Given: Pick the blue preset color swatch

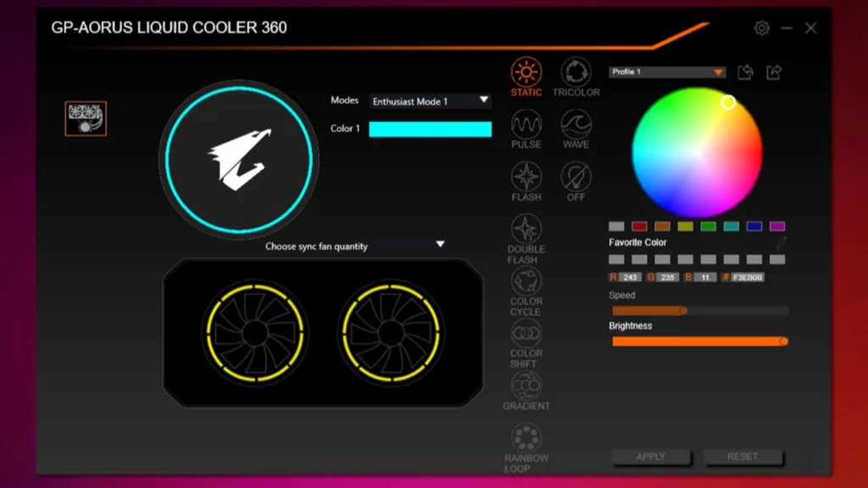Looking at the screenshot, I should click(x=754, y=226).
